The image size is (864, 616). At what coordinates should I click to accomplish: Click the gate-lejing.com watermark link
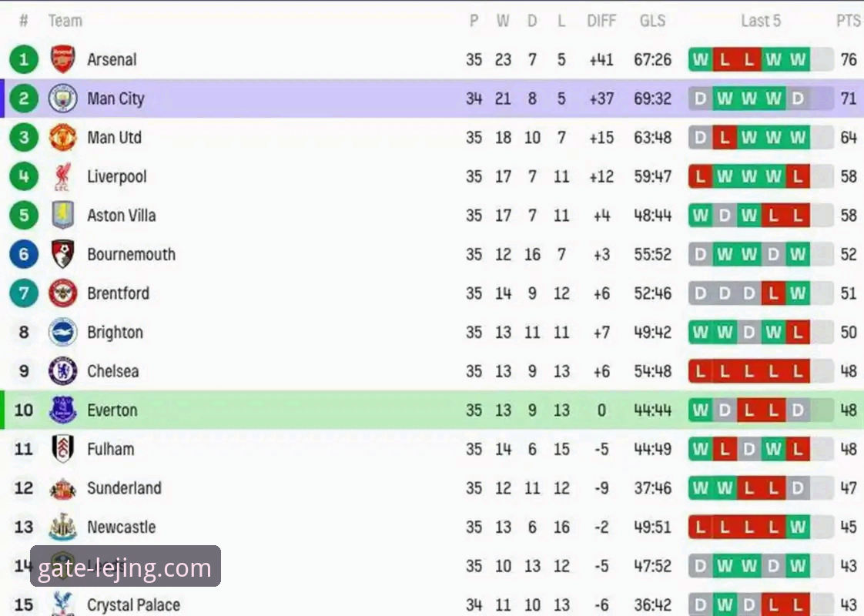pos(125,567)
